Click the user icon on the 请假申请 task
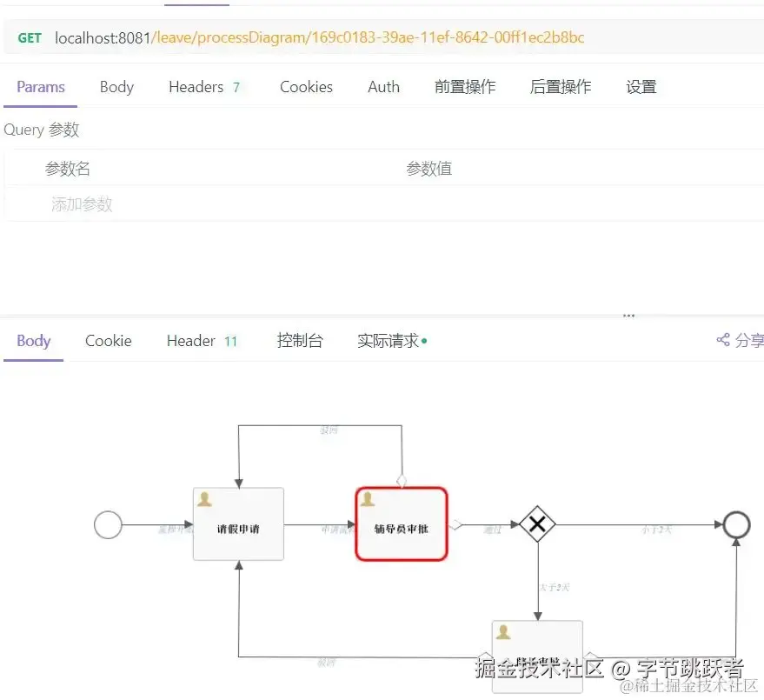The width and height of the screenshot is (764, 700). coord(204,498)
